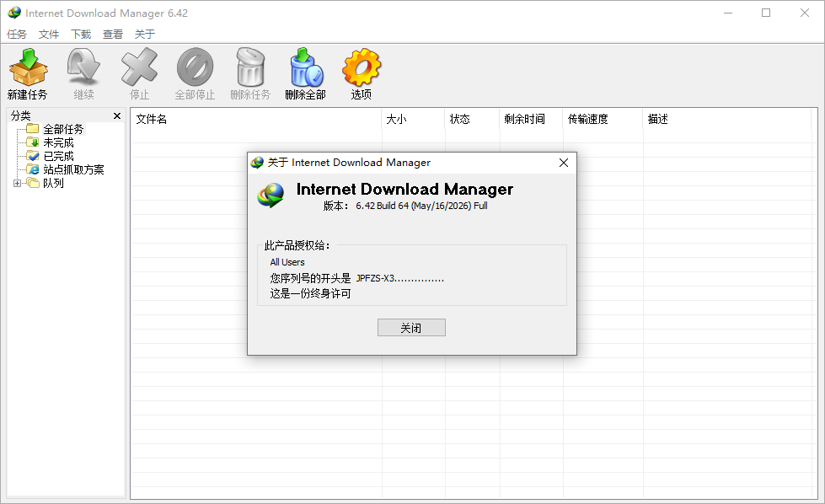Close the About dialog with X button
825x504 pixels.
pos(564,163)
